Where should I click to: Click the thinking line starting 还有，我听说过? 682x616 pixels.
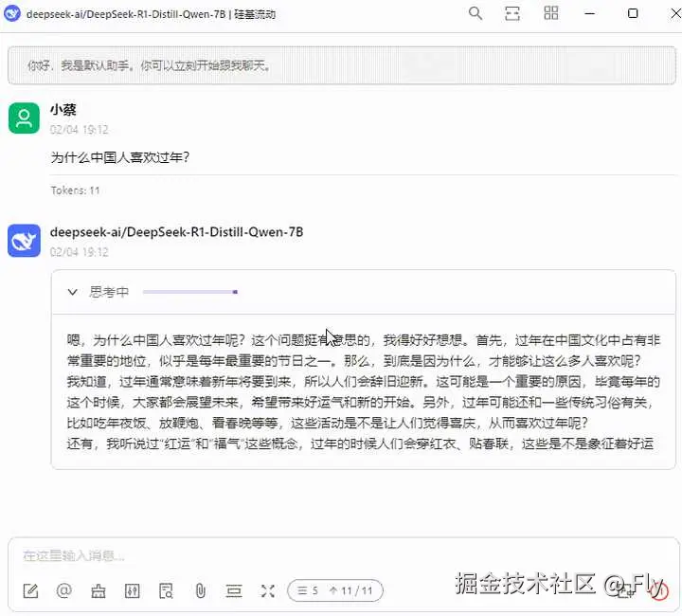tap(360, 444)
